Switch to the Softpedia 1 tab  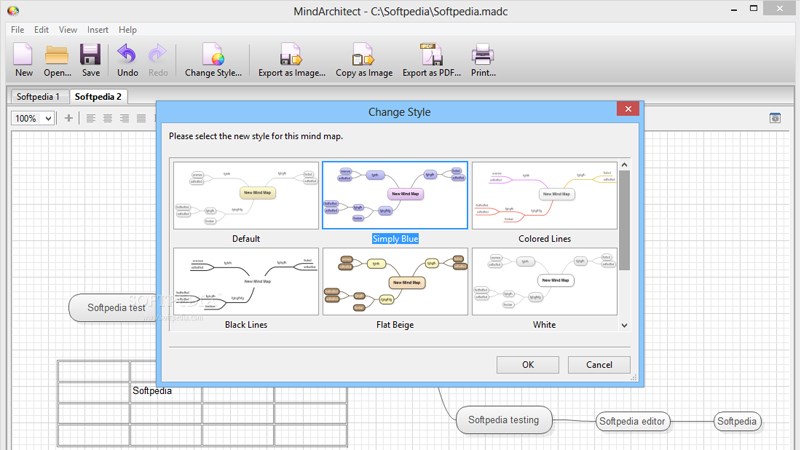[38, 97]
